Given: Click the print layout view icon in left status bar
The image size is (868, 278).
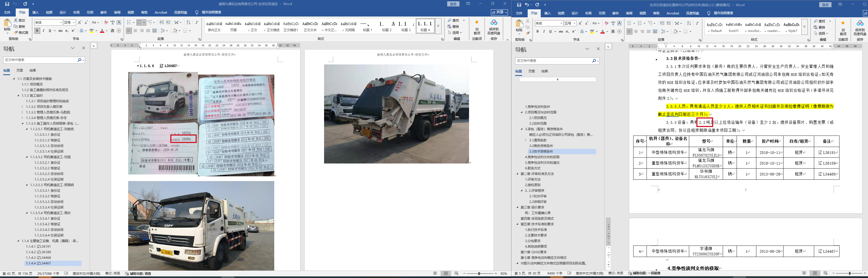Looking at the screenshot, I should (x=446, y=274).
